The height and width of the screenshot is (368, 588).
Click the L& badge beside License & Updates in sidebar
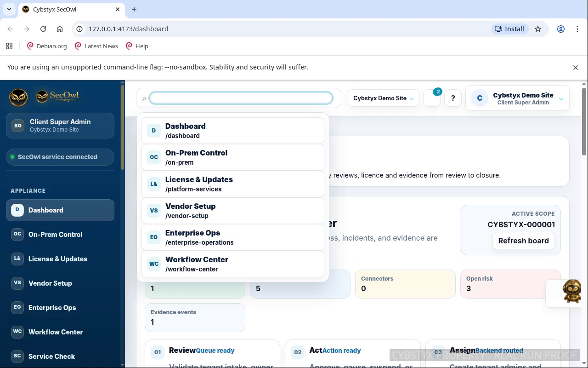pos(17,259)
